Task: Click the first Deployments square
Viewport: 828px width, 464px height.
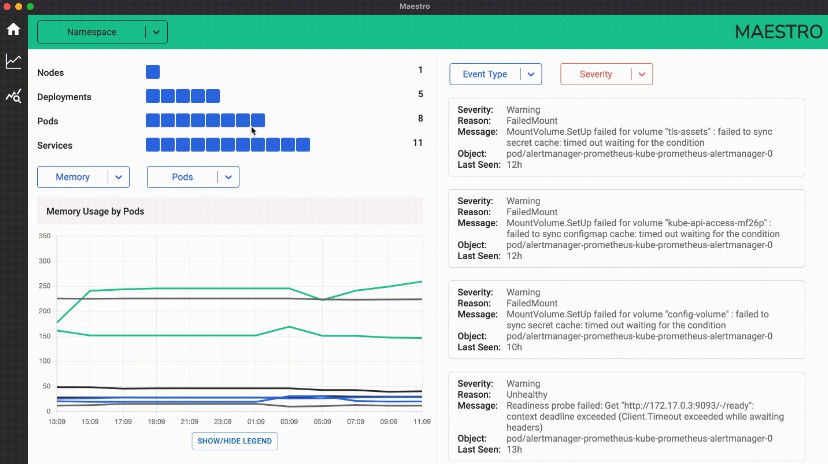Action: point(153,96)
